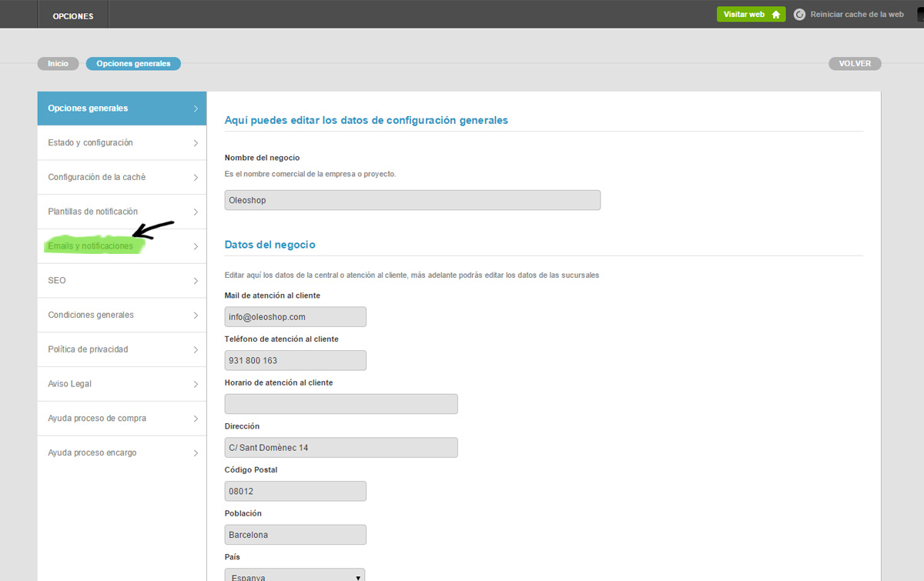Screen dimensions: 924x581
Task: Open Emails y notificaciones section
Action: [122, 246]
